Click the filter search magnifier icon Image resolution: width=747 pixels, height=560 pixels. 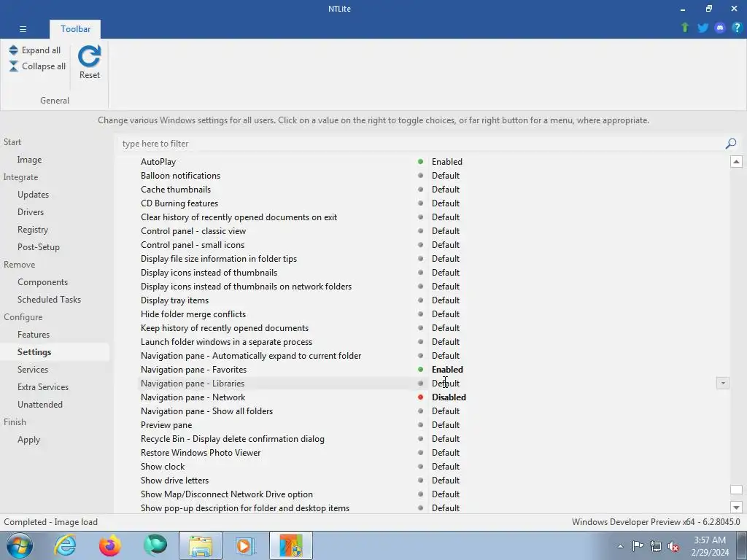pos(731,144)
